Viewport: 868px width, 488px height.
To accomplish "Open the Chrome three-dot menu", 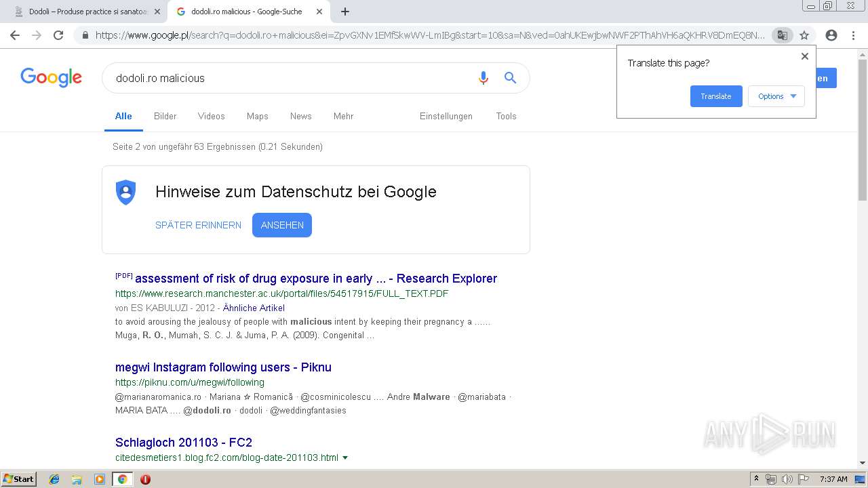I will coord(853,35).
